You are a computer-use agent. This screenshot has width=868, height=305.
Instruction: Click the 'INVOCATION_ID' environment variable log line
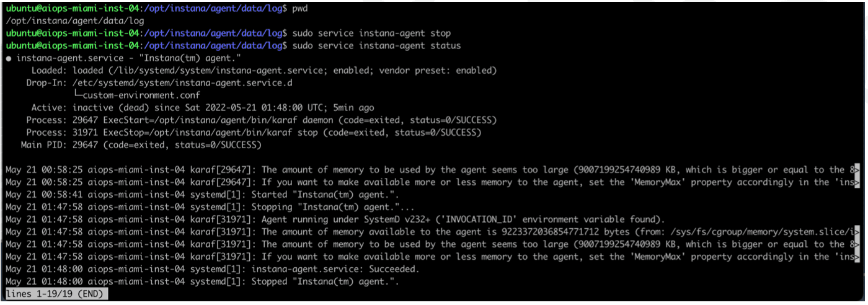(x=335, y=219)
